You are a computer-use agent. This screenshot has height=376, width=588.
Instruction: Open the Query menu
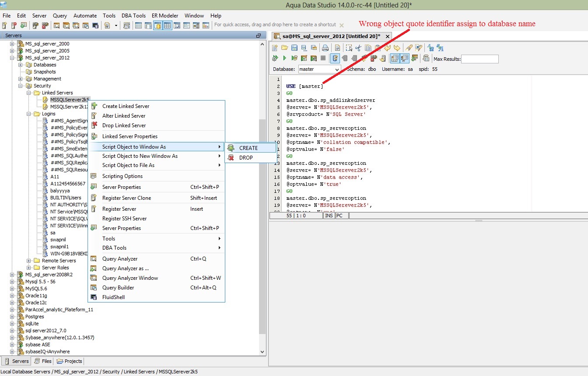click(x=60, y=15)
